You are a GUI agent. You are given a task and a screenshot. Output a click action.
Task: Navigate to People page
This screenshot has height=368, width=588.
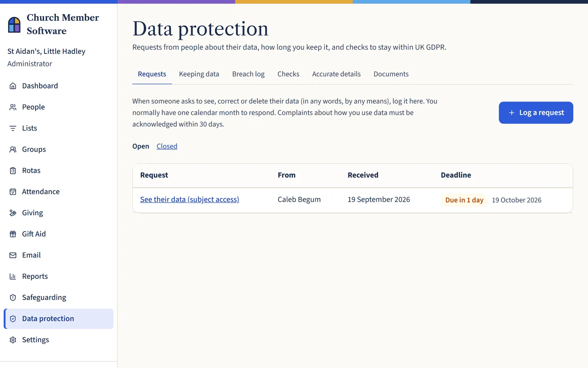click(x=58, y=107)
